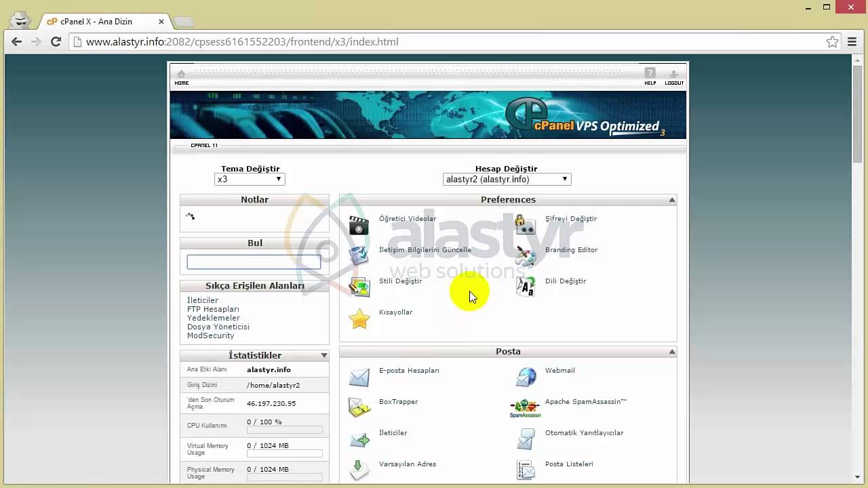Click the Bul search field

pyautogui.click(x=254, y=262)
